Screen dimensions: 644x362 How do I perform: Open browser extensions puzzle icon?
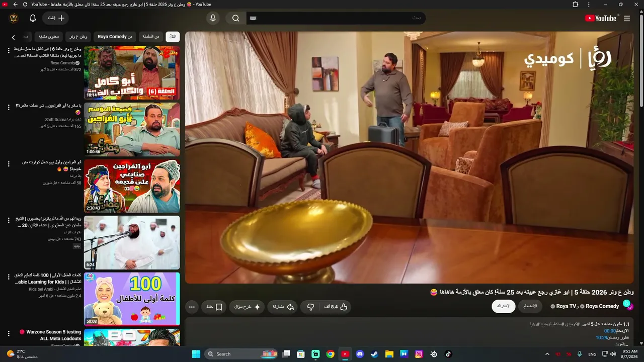(x=576, y=5)
